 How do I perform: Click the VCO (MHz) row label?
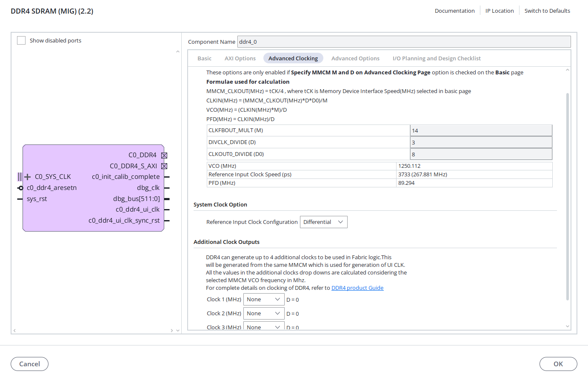coord(222,166)
